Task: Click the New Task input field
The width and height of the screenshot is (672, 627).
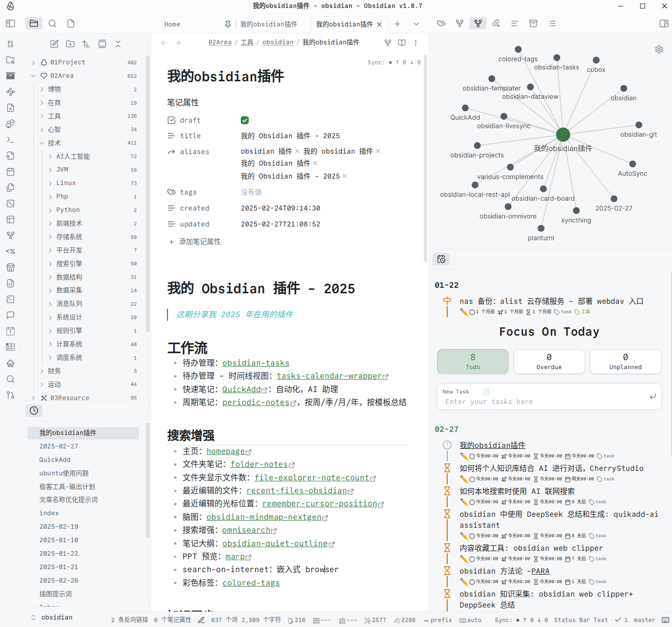Action: pyautogui.click(x=543, y=402)
